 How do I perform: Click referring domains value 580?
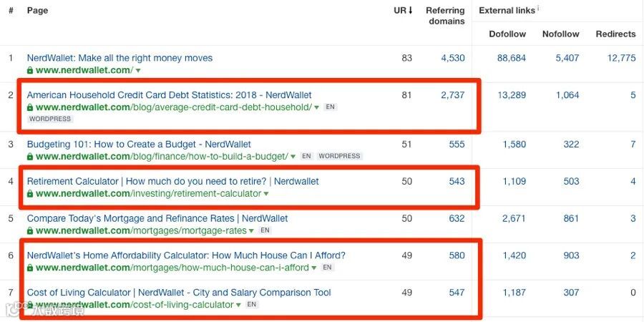[457, 255]
